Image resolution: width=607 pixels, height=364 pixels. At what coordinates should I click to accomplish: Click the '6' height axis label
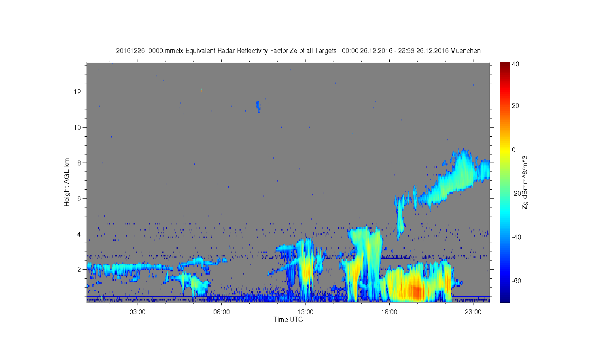(x=80, y=198)
